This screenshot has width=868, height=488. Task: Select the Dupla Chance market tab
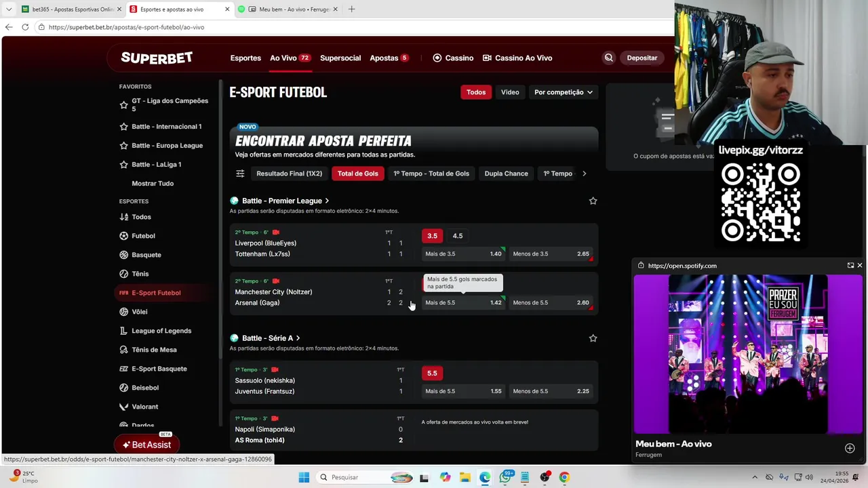506,174
